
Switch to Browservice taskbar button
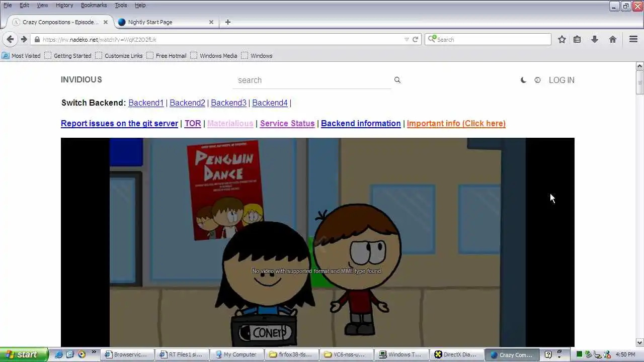coord(126,354)
